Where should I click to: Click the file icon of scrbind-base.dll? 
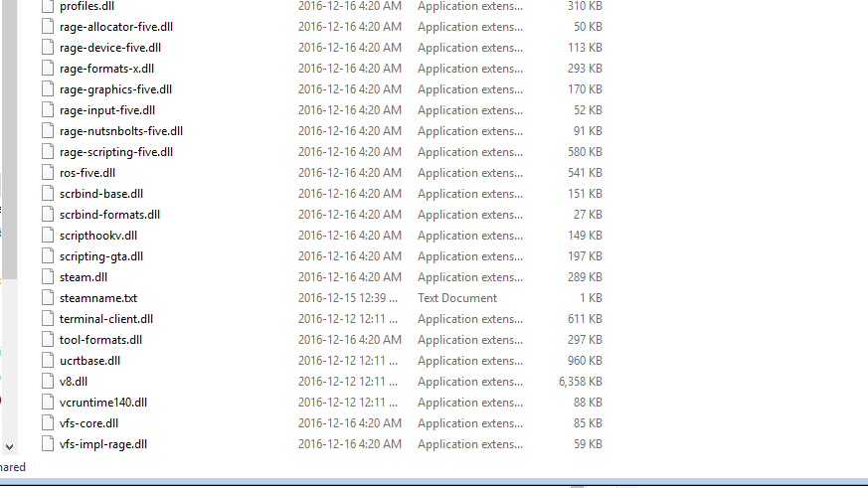[x=48, y=194]
